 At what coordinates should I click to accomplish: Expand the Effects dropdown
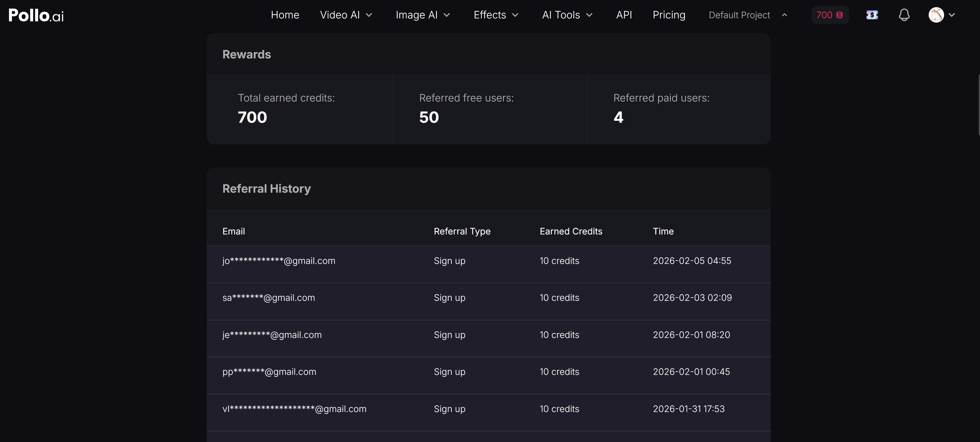click(515, 15)
